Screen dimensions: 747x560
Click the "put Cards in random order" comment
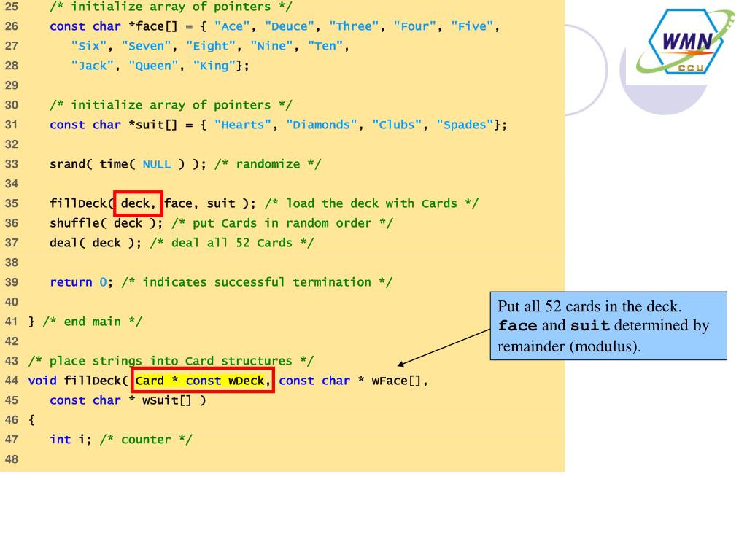click(282, 223)
